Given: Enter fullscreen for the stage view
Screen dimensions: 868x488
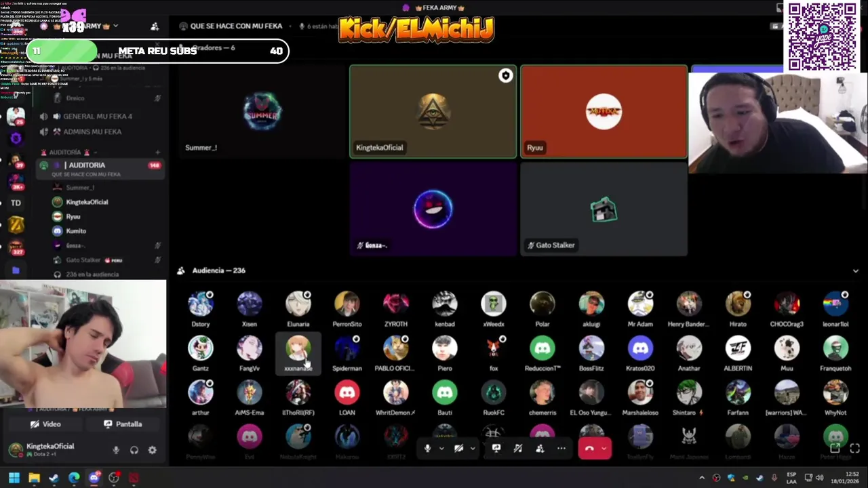Looking at the screenshot, I should pyautogui.click(x=854, y=449).
